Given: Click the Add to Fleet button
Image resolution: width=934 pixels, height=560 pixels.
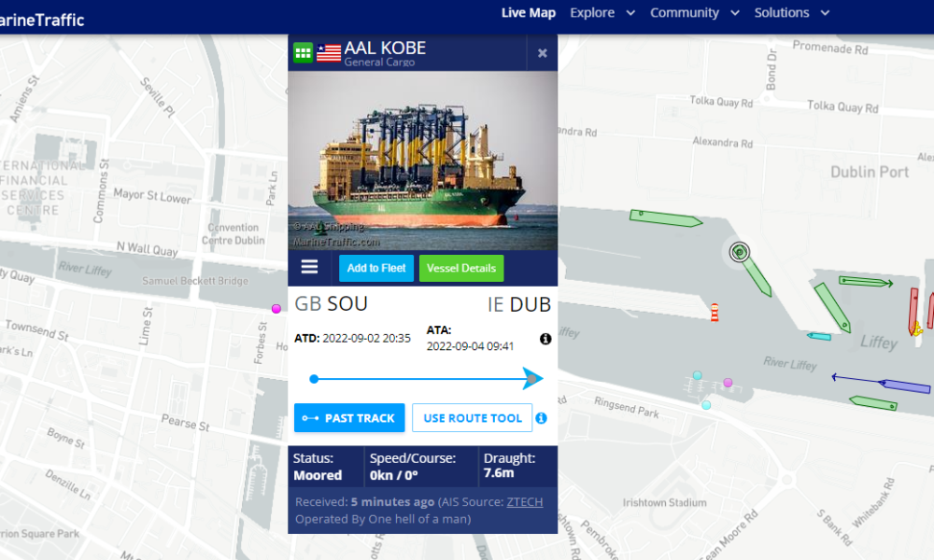Looking at the screenshot, I should click(x=376, y=268).
